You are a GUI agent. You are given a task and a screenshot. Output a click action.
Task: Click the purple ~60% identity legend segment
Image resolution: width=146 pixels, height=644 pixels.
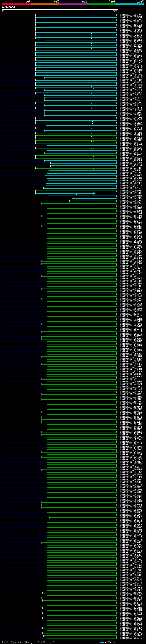(73, 4)
